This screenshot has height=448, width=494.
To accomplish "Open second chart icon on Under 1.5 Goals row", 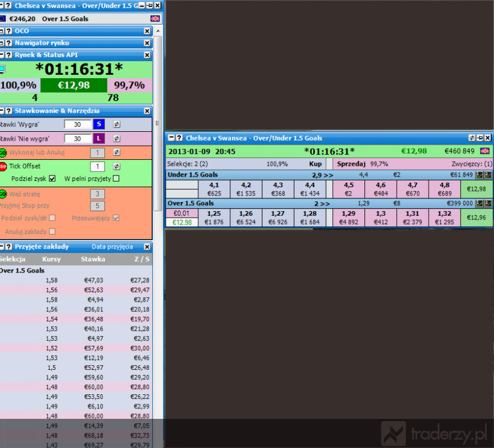I will click(488, 175).
